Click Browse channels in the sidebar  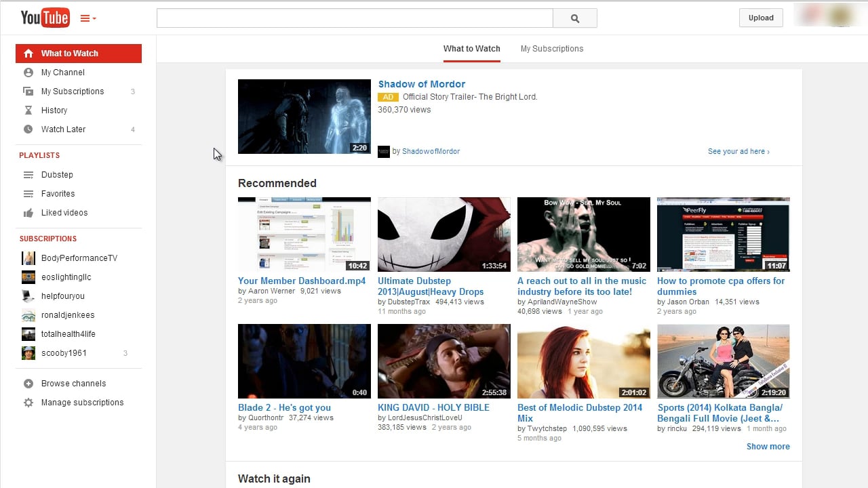pos(73,384)
